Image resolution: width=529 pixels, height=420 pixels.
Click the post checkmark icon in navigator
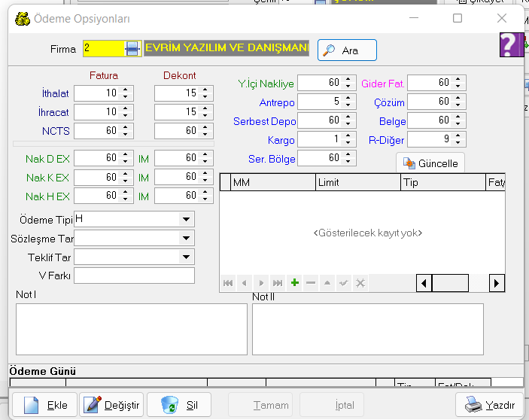coord(344,283)
